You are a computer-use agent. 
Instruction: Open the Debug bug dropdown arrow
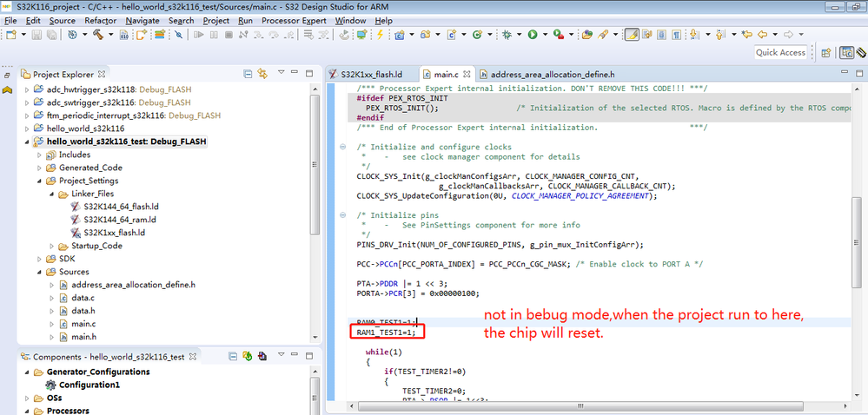(520, 35)
